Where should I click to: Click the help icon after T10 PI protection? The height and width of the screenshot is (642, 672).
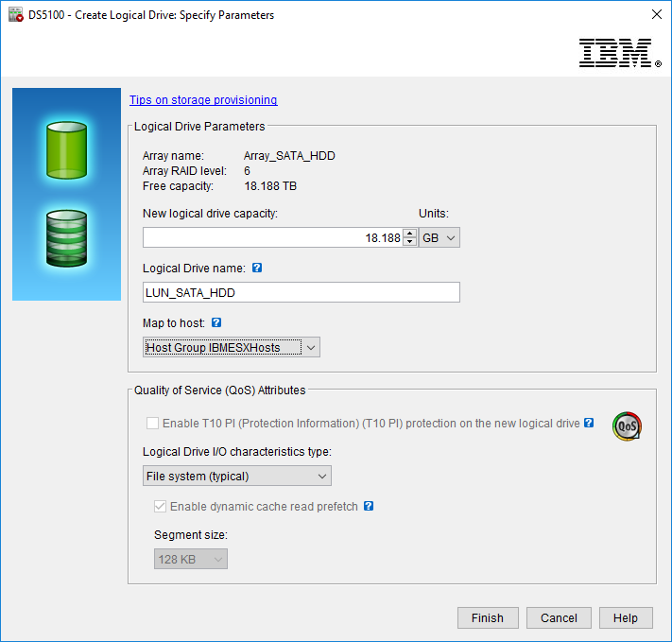pos(589,423)
